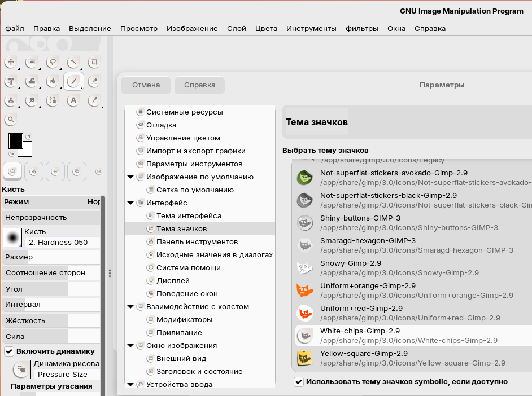Click the tool options vertical scrollbar
The image size is (532, 396).
tap(103, 294)
